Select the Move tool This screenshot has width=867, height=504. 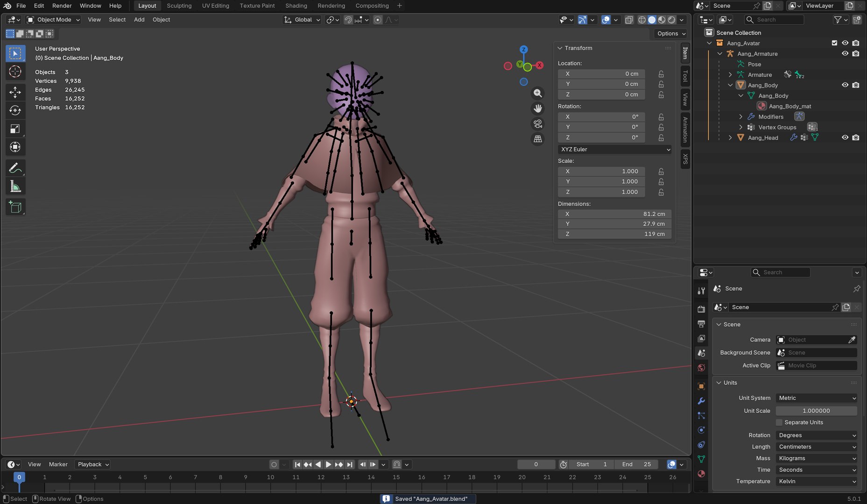[x=15, y=92]
